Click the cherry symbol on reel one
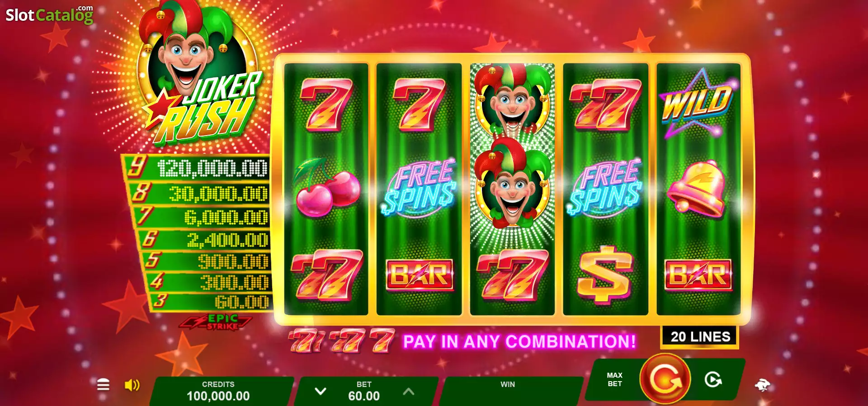 pyautogui.click(x=327, y=187)
